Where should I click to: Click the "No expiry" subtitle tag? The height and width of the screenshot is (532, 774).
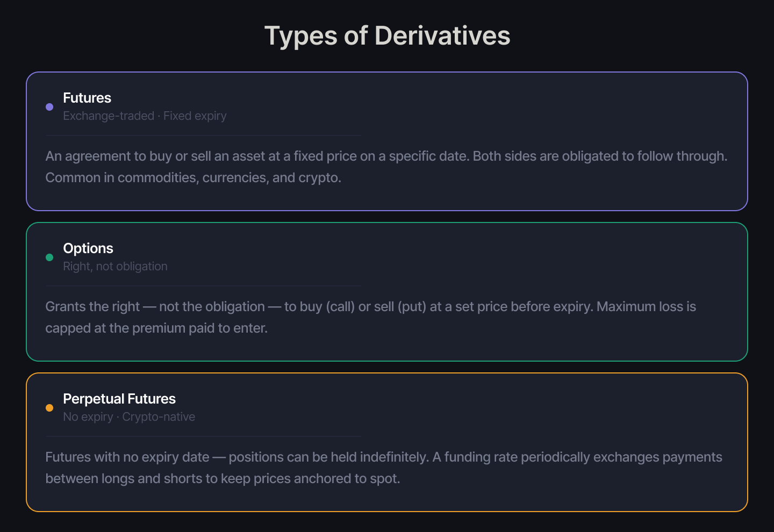(88, 417)
